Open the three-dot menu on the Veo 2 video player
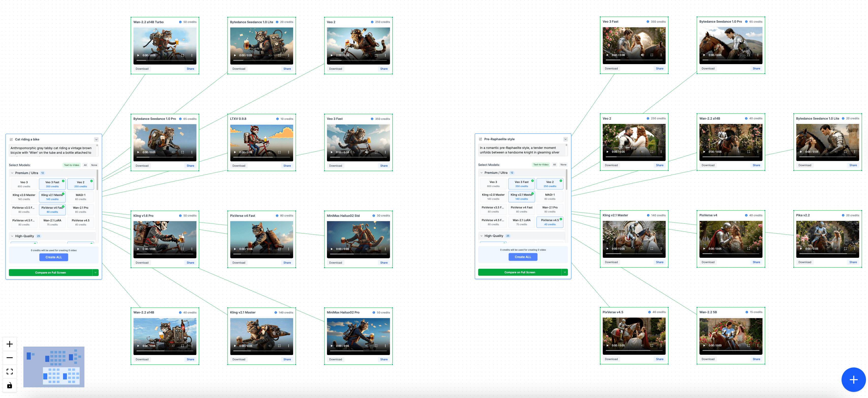This screenshot has height=398, width=868. (386, 55)
